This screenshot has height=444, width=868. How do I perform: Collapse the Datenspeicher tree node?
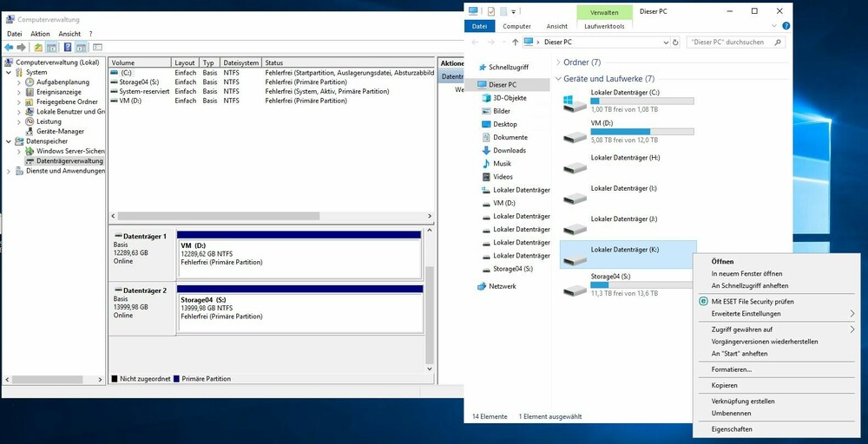[x=10, y=140]
